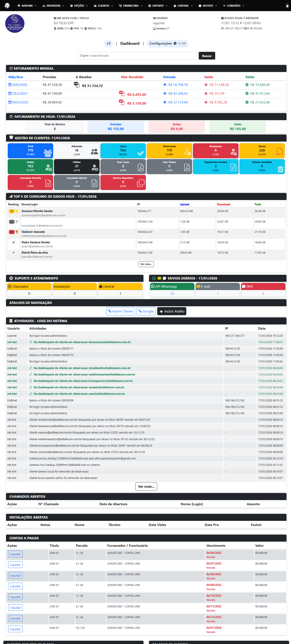This screenshot has height=644, width=291.
Task: Click the search input field
Action: 137,55
